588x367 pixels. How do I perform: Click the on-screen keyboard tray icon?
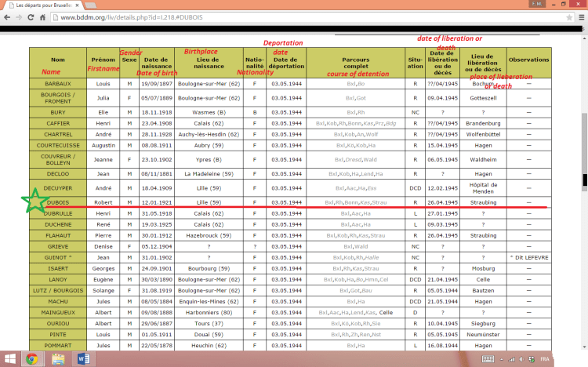pos(488,359)
